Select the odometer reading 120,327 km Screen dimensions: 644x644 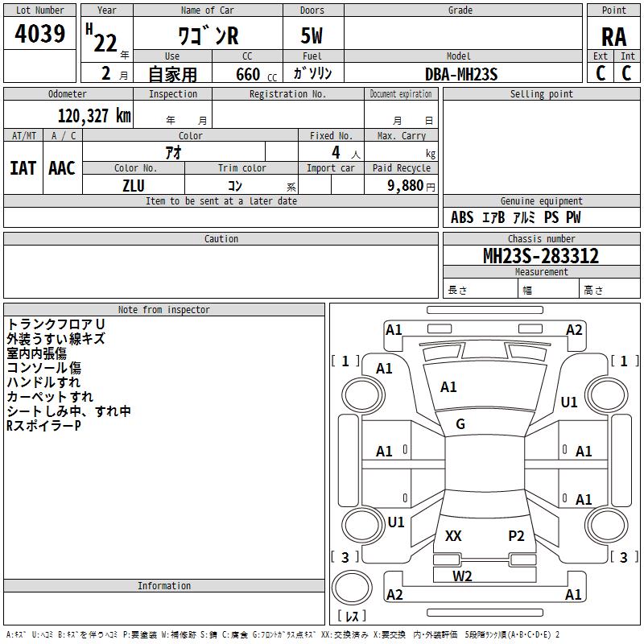(x=93, y=116)
